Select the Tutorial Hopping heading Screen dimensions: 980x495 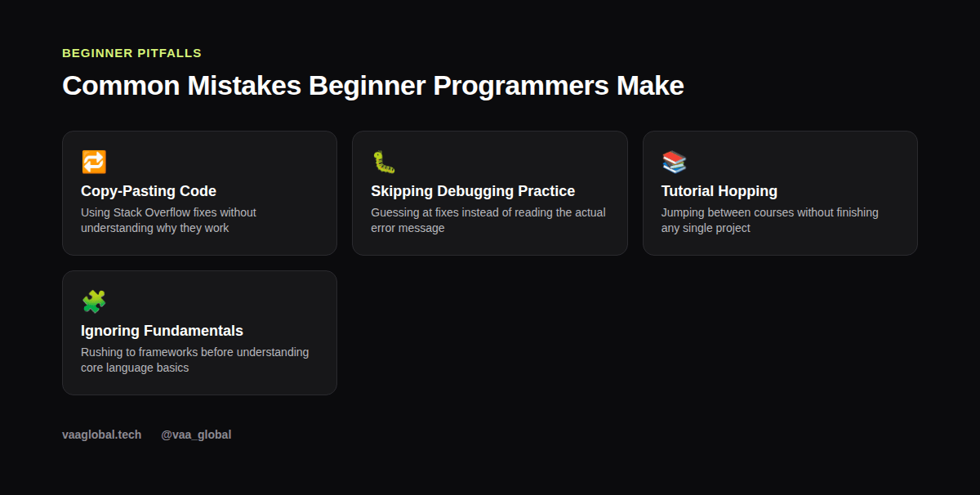pos(719,191)
